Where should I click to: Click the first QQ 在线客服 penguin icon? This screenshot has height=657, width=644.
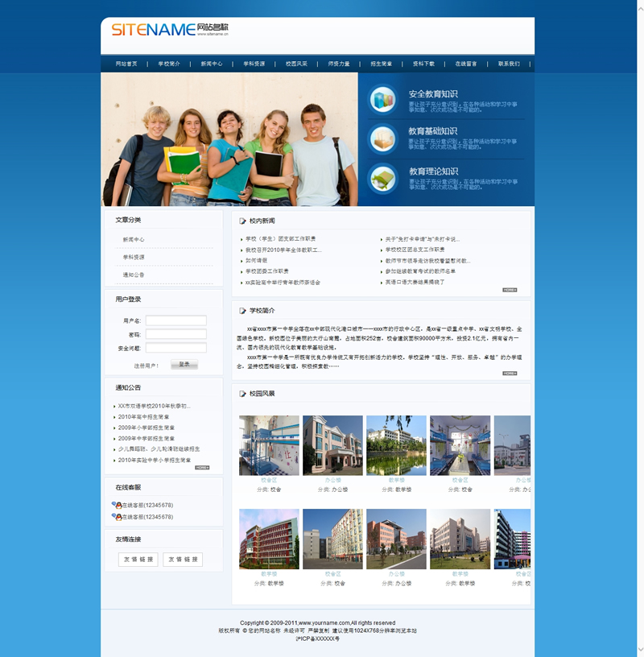[x=118, y=505]
